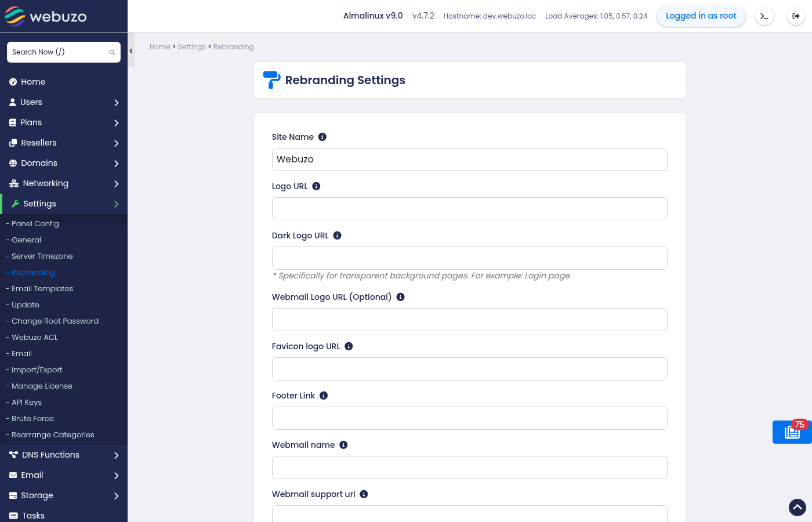This screenshot has height=522, width=812.
Task: Click the Logo URL info icon
Action: (x=316, y=186)
